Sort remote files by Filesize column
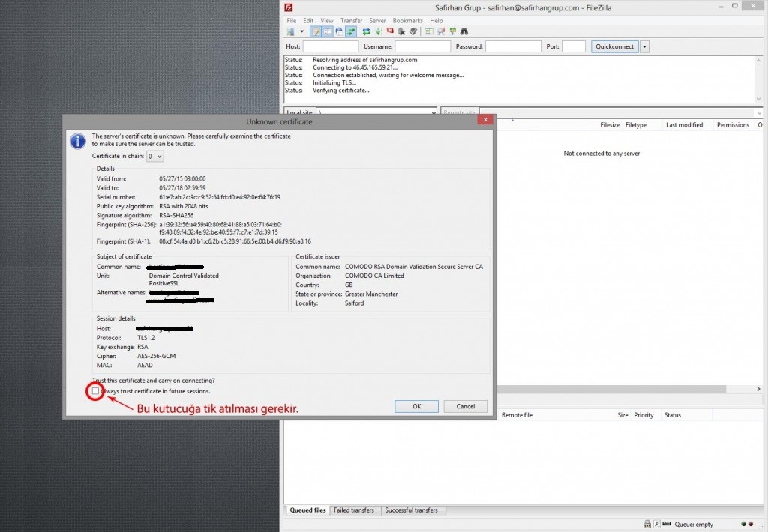Image resolution: width=768 pixels, height=532 pixels. (x=609, y=125)
